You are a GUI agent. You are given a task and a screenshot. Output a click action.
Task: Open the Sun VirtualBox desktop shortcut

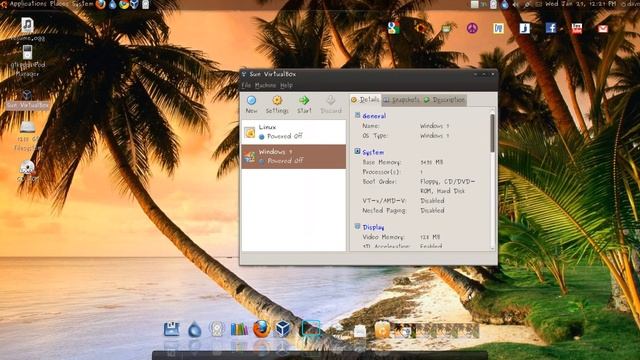(27, 100)
